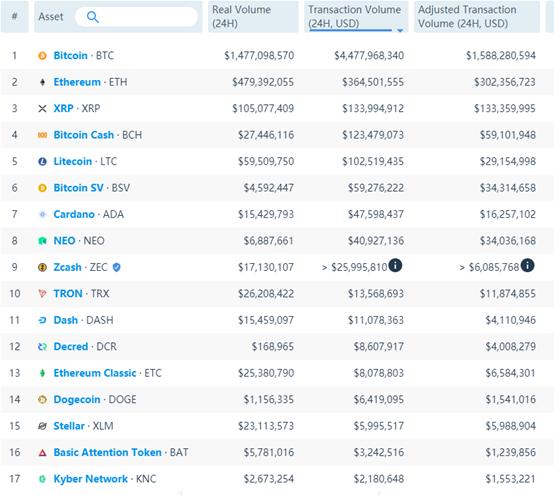
Task: Click the Stellar logo icon
Action: [42, 426]
